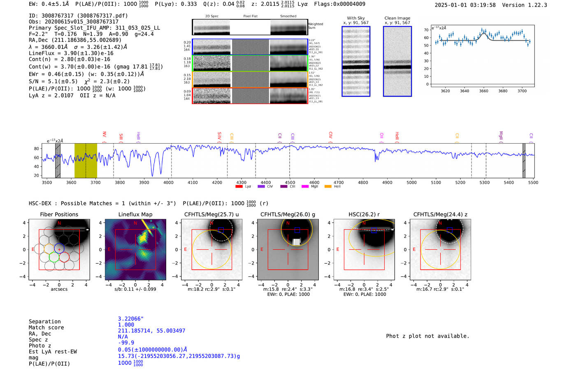Select the orange-bordered 2D spectrum fiber row

(x=250, y=79)
